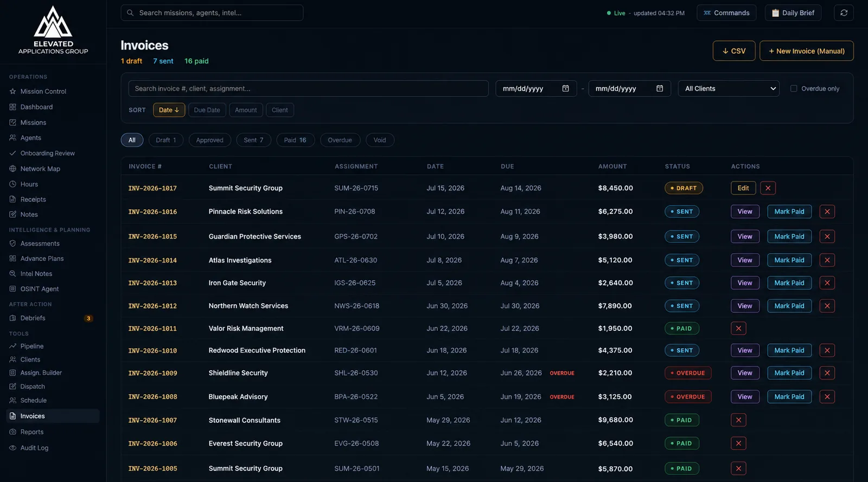The height and width of the screenshot is (482, 868).
Task: Mark invoice INV-2026-1016 as paid
Action: click(x=789, y=211)
